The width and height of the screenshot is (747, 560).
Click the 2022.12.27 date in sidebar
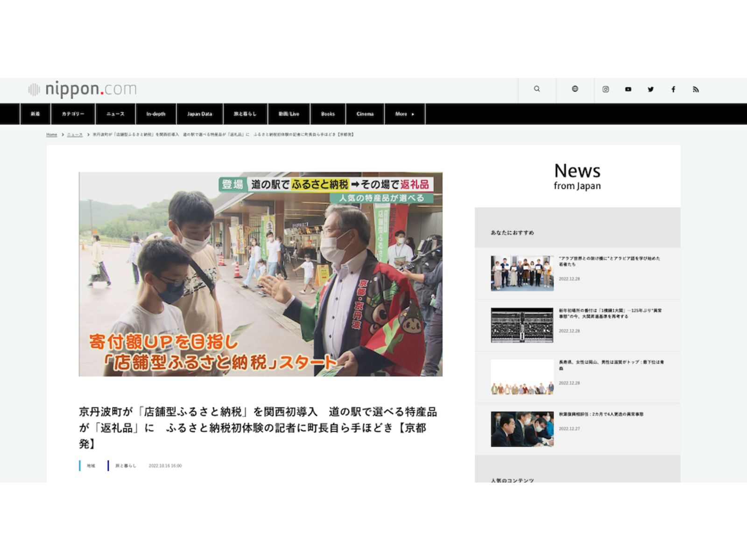click(x=569, y=428)
